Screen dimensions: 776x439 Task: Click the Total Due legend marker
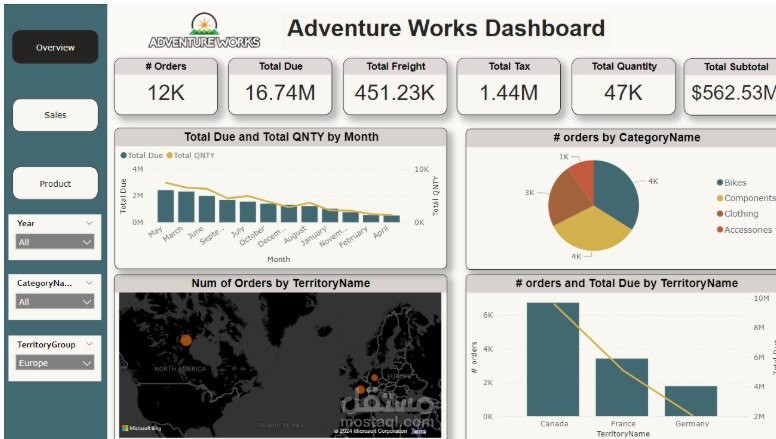(x=123, y=155)
